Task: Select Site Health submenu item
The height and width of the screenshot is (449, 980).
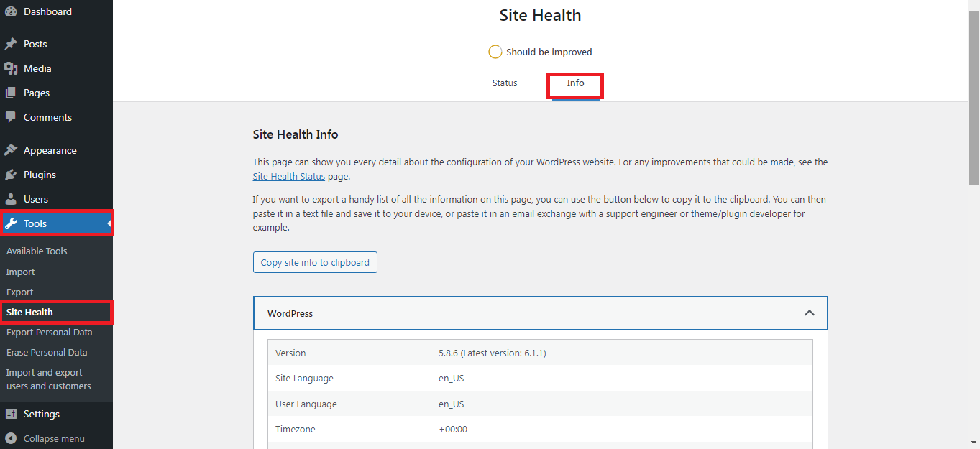Action: 29,312
